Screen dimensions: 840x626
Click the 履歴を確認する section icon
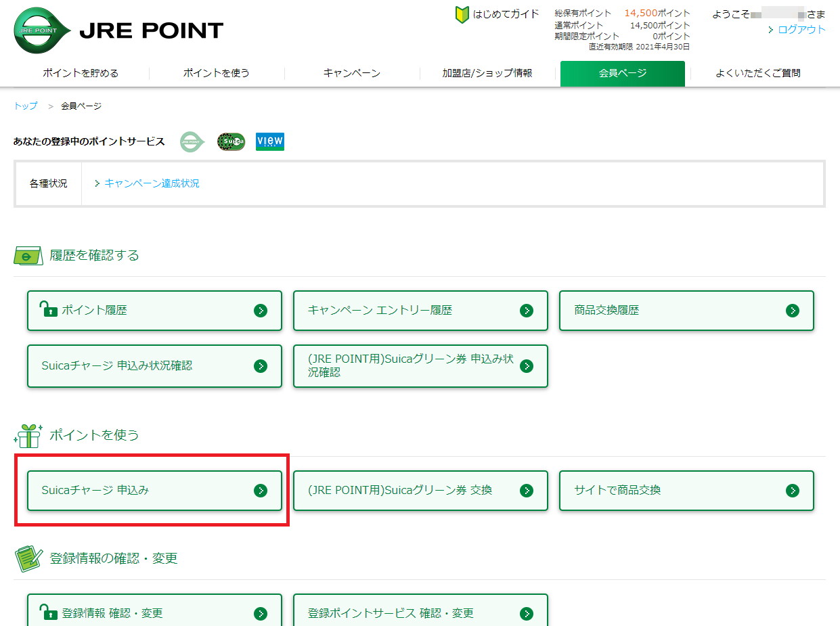point(28,256)
